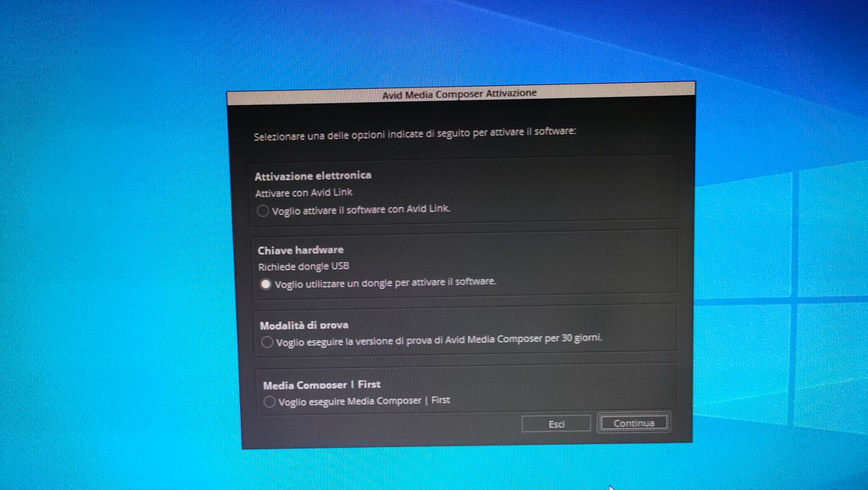The width and height of the screenshot is (868, 490).
Task: Choose the 30-day trial version radio button
Action: tap(267, 342)
